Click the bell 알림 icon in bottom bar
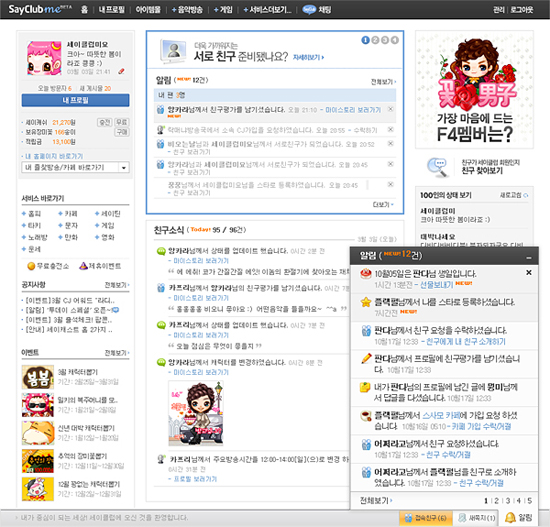 (x=510, y=517)
